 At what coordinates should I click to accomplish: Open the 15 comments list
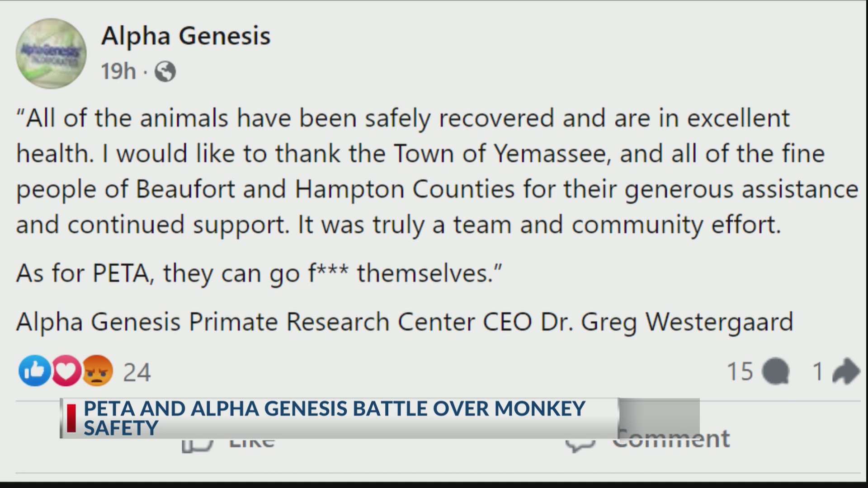pyautogui.click(x=741, y=371)
